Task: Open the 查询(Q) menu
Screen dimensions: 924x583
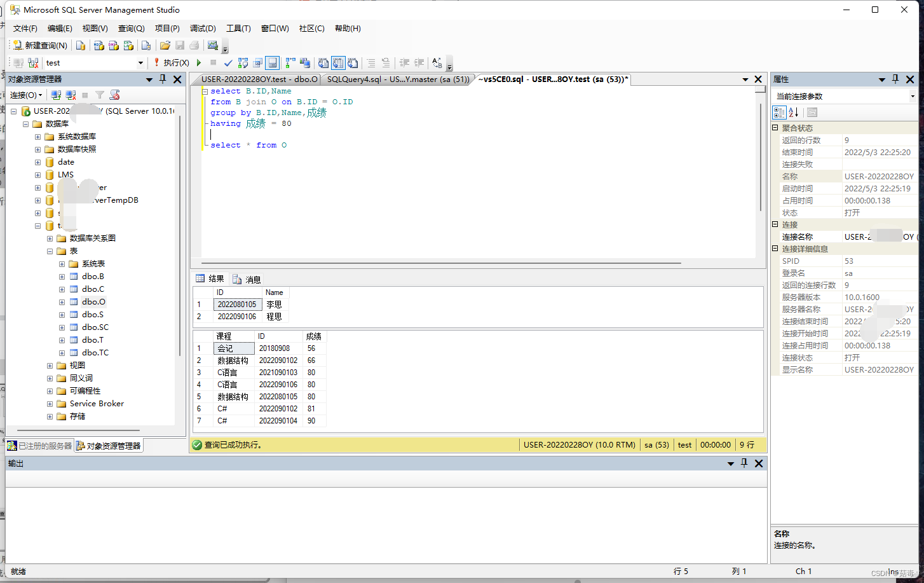Action: tap(132, 29)
